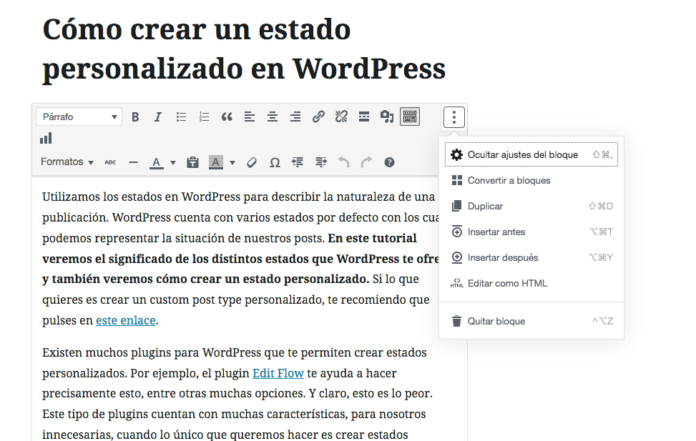Insert a special character (Omega)

pos(274,161)
